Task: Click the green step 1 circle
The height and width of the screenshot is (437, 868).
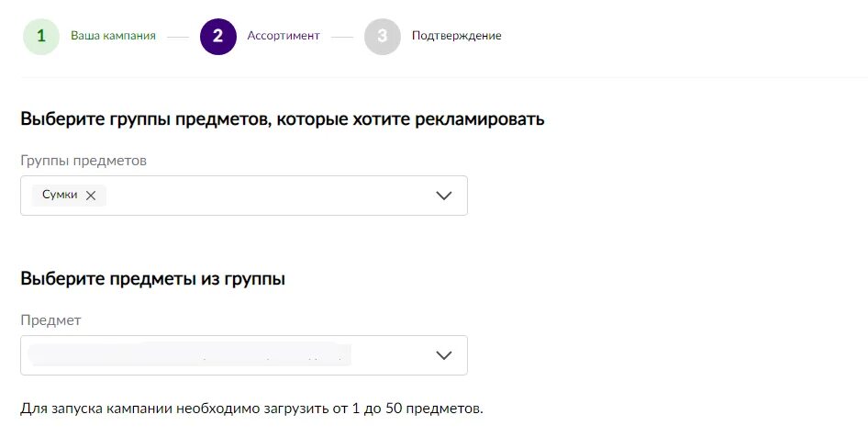Action: coord(41,37)
